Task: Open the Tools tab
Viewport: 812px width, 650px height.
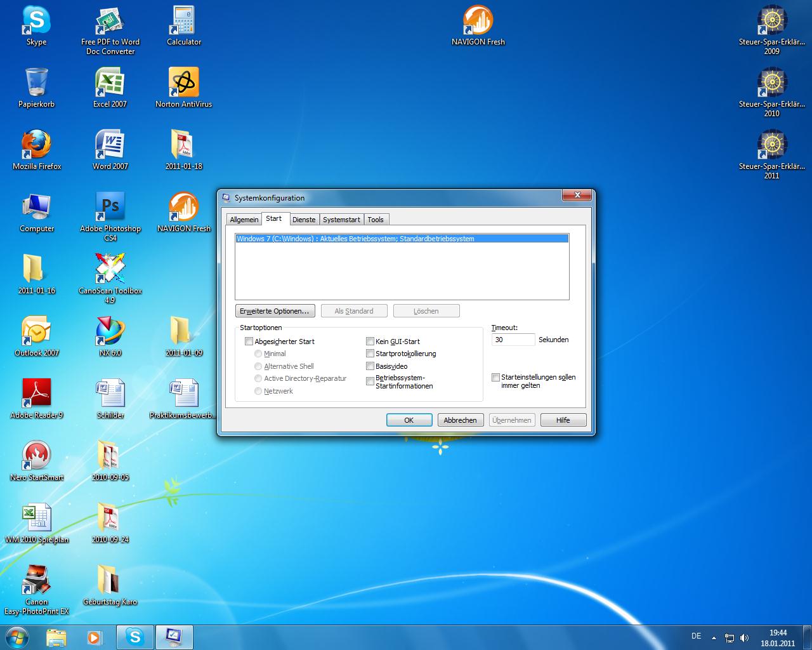Action: click(x=376, y=220)
